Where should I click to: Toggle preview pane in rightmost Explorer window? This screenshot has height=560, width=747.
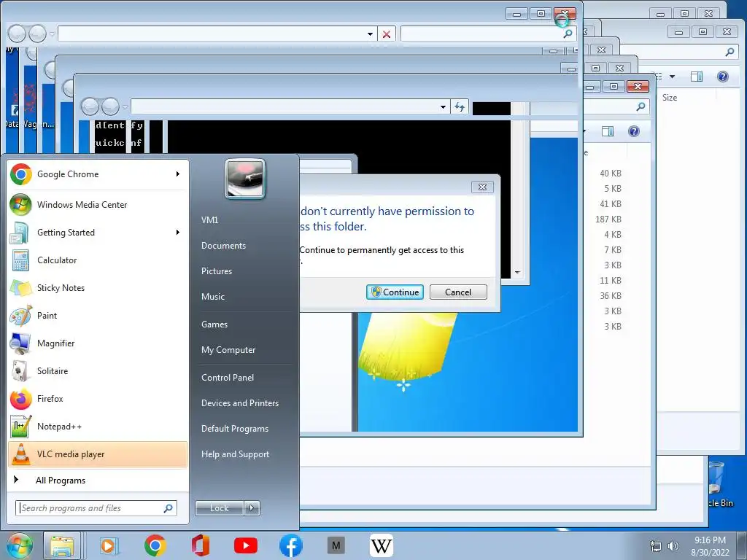[x=697, y=77]
